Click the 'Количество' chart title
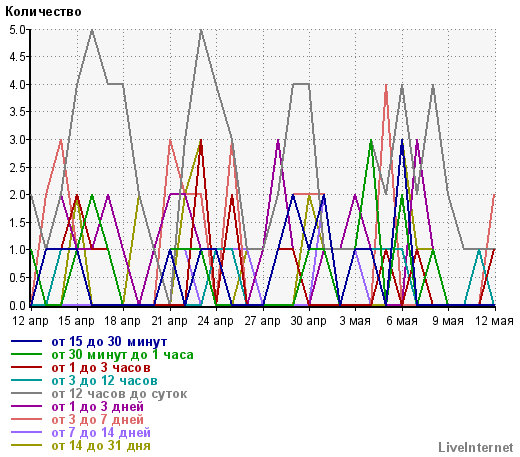 click(43, 12)
